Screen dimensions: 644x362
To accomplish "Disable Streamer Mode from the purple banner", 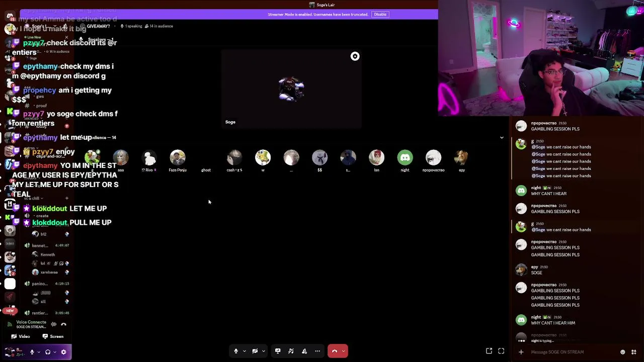I will pos(380,14).
